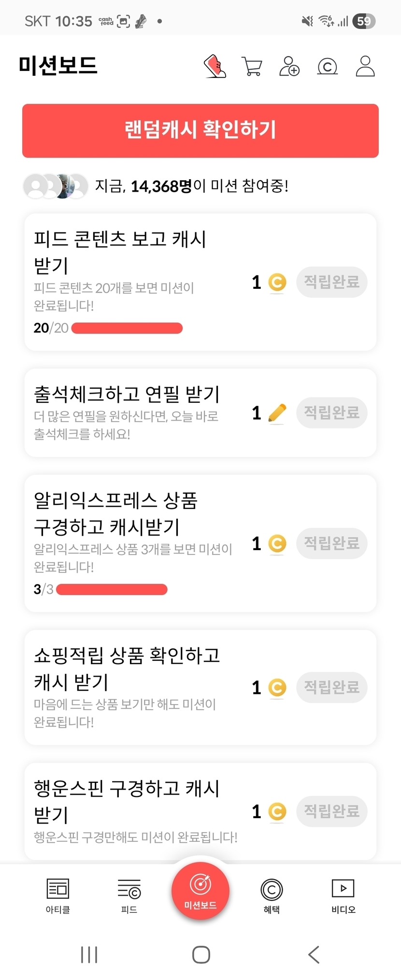Open the recent apps navigation button
The height and width of the screenshot is (980, 401).
89,954
